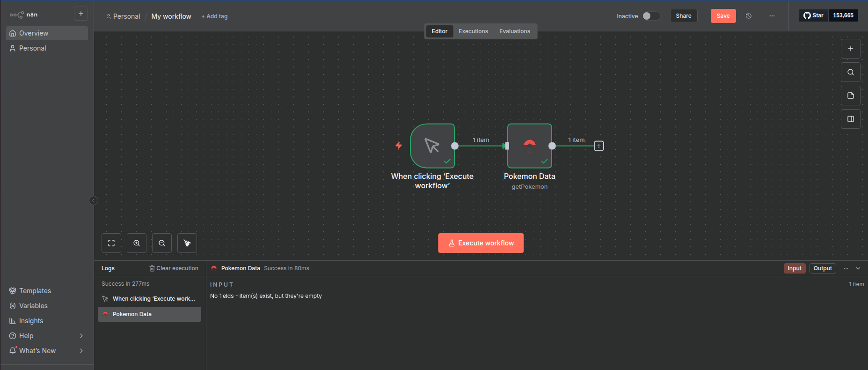Click Add tag
Viewport: 868px width, 370px height.
(214, 16)
